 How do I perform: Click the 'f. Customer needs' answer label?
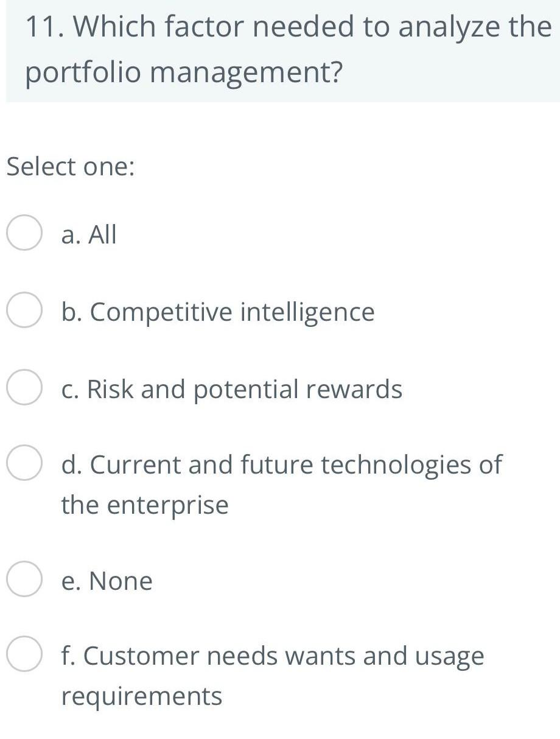click(272, 656)
